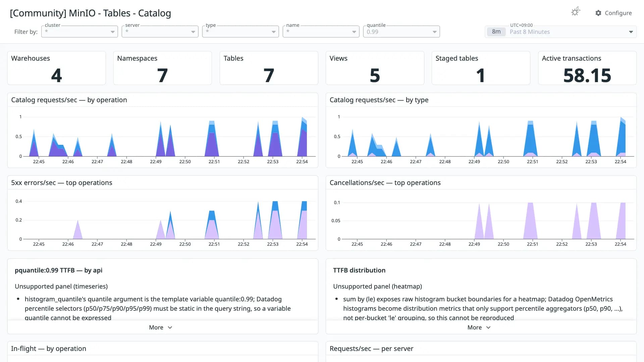This screenshot has height=362, width=644.
Task: Click the pquantile:0.99 TTFB by api heading
Action: (59, 270)
